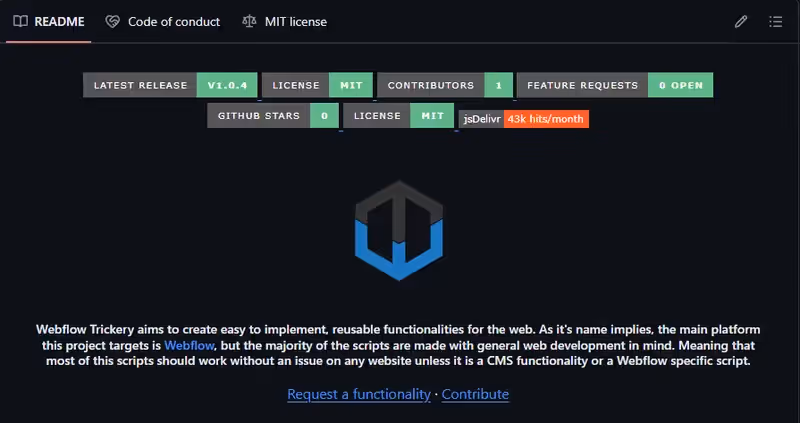Open the Contributors 1 badge
Viewport: 800px width, 423px height.
tap(445, 85)
